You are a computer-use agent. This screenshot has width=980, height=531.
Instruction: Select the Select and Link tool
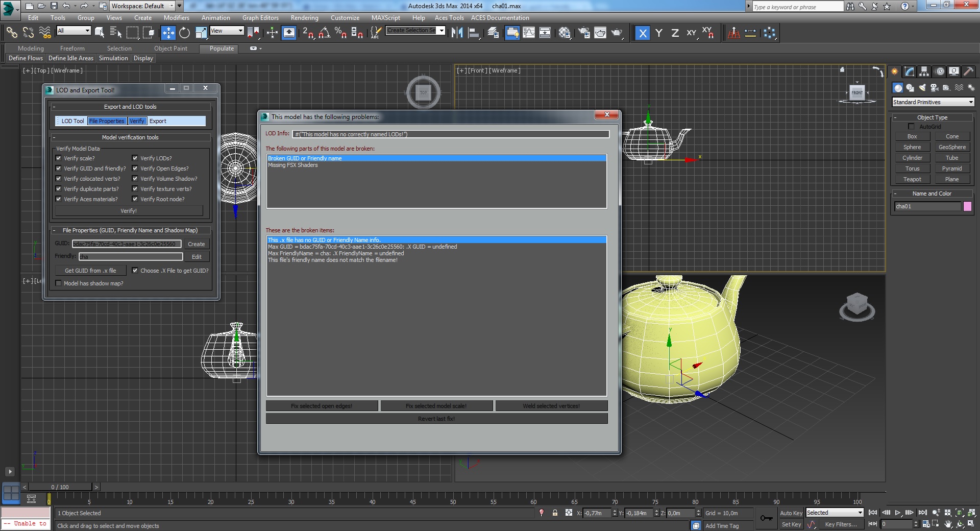point(11,33)
